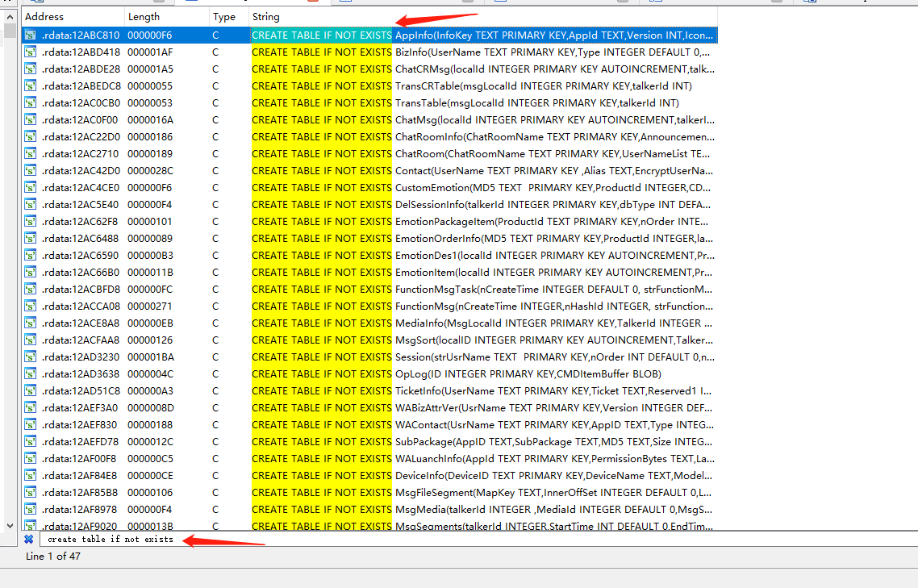Click the string icon beside .rdata:12ABC810
918x588 pixels.
tap(28, 35)
